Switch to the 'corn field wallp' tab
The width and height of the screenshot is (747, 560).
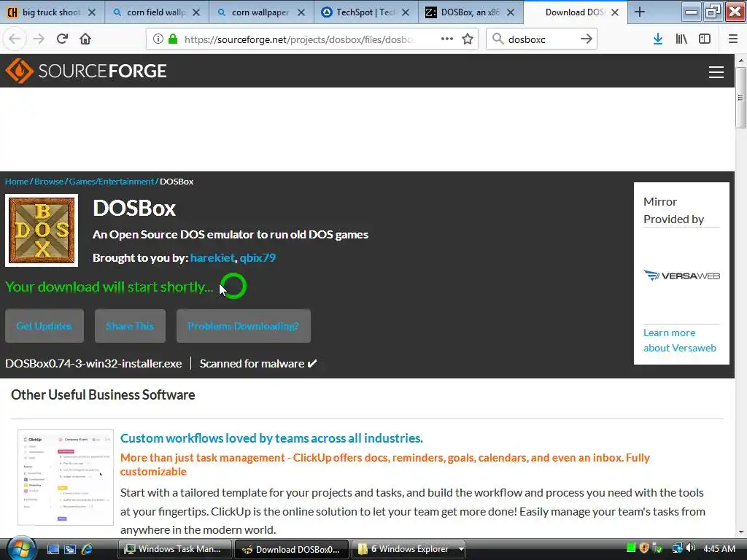coord(156,12)
